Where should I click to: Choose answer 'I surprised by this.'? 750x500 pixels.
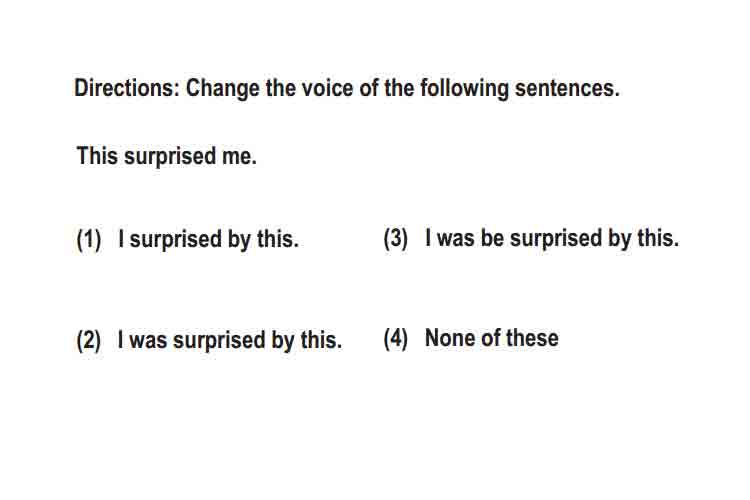point(208,239)
